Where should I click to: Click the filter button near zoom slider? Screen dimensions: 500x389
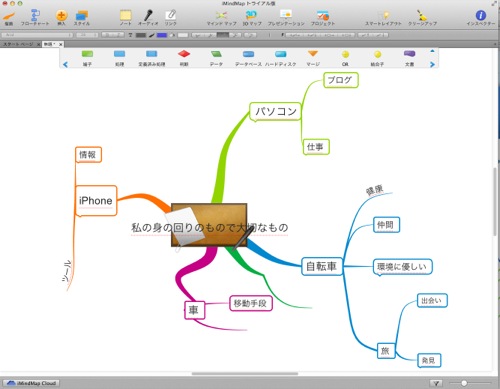(x=436, y=383)
